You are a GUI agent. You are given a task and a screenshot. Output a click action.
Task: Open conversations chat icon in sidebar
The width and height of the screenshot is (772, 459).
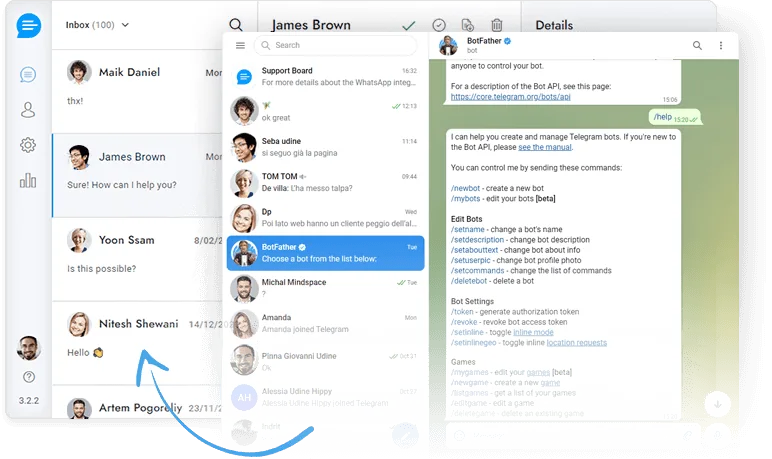[28, 74]
